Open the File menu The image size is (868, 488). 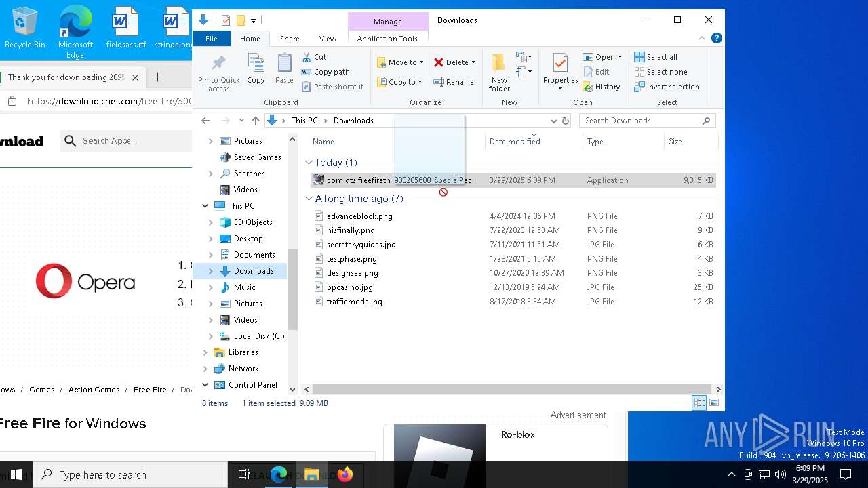tap(212, 39)
